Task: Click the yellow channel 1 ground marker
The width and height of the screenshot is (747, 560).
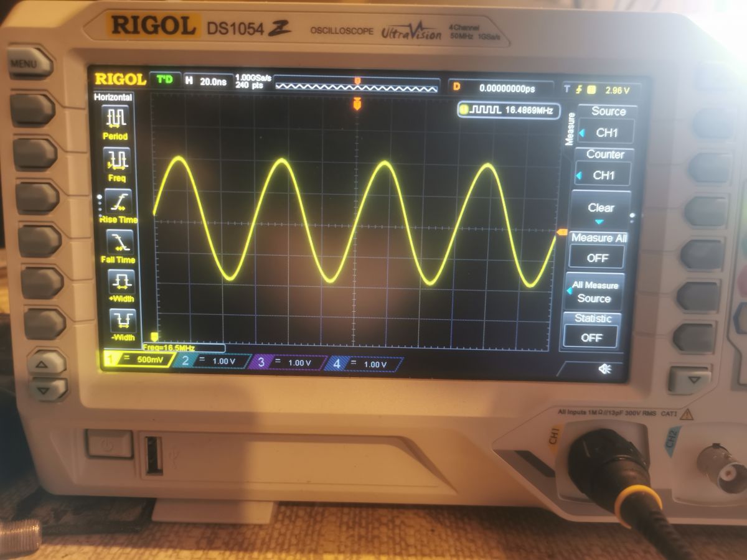Action: pos(154,338)
